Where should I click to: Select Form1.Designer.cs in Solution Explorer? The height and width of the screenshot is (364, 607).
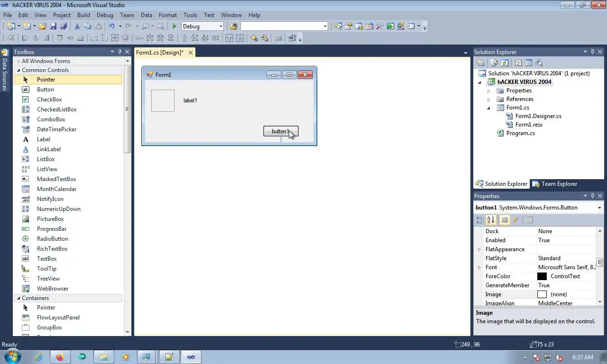point(538,116)
